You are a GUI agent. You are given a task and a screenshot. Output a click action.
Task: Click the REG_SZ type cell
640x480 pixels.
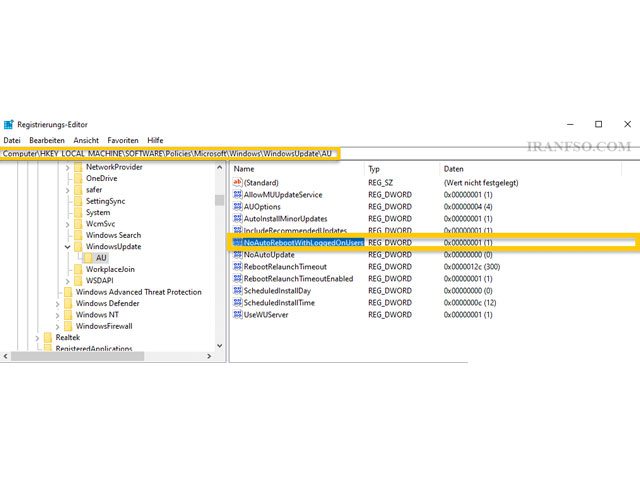click(380, 183)
